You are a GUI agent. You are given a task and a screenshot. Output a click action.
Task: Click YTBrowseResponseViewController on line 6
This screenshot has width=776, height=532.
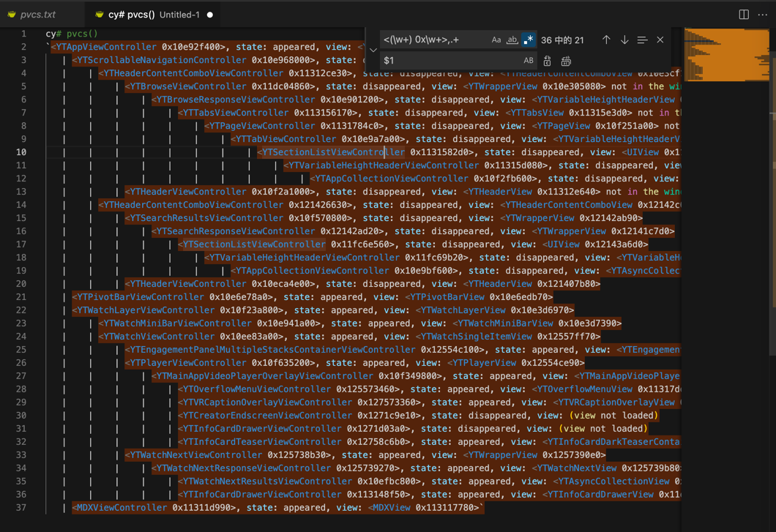[x=236, y=100]
